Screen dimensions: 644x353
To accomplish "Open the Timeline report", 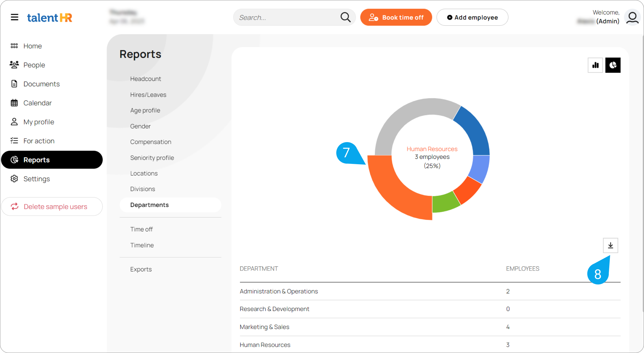I will (x=142, y=245).
